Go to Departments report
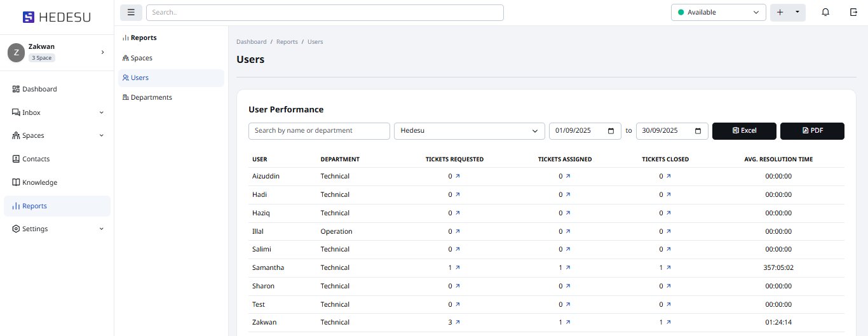This screenshot has height=336, width=868. [151, 97]
